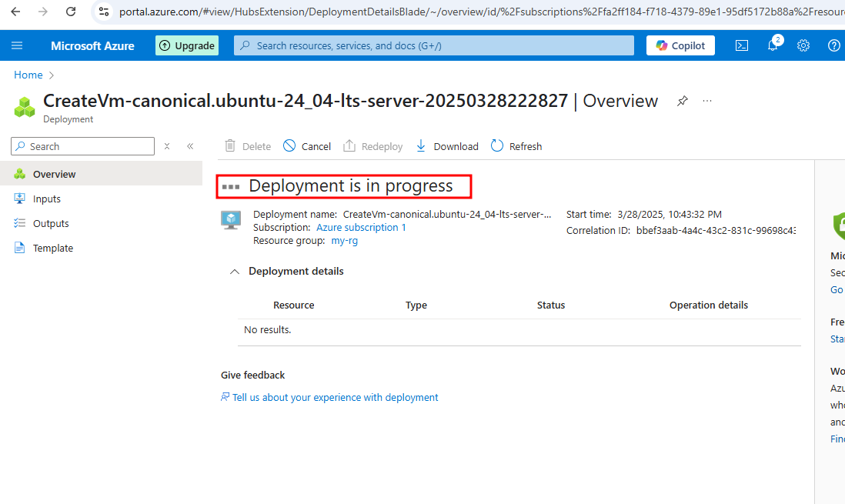The height and width of the screenshot is (504, 845).
Task: Open site information icon in address bar
Action: click(104, 12)
